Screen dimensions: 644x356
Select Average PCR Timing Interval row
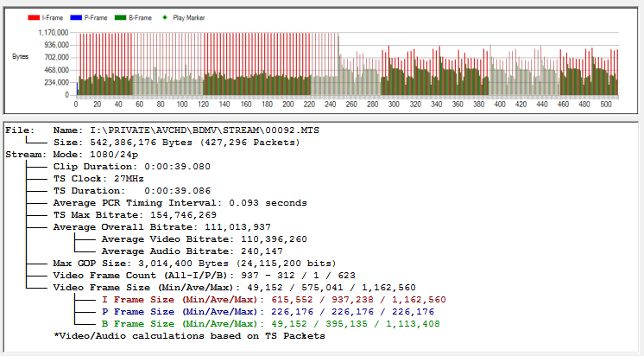(180, 203)
